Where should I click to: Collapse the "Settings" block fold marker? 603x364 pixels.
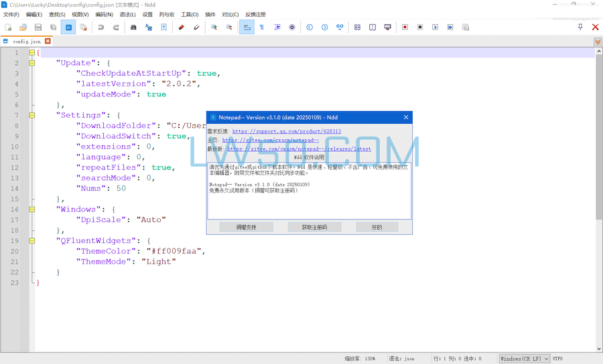(32, 115)
